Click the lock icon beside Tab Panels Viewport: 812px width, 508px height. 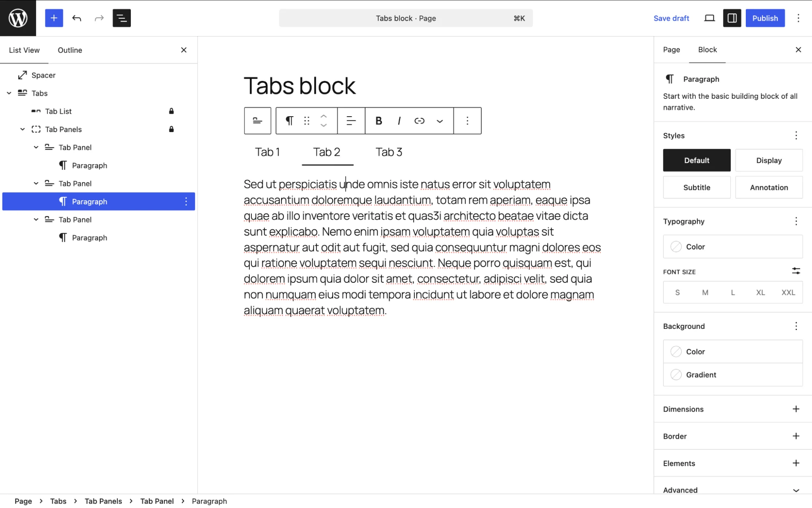171,129
